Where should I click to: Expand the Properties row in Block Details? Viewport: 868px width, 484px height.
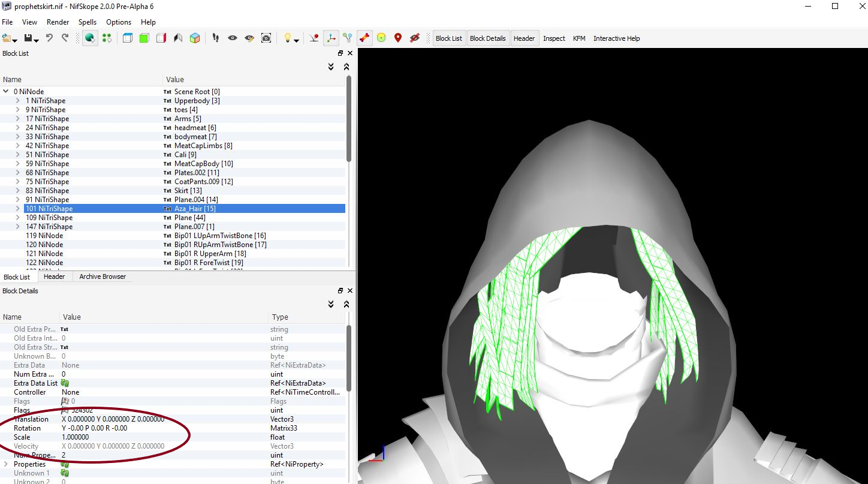(6, 464)
